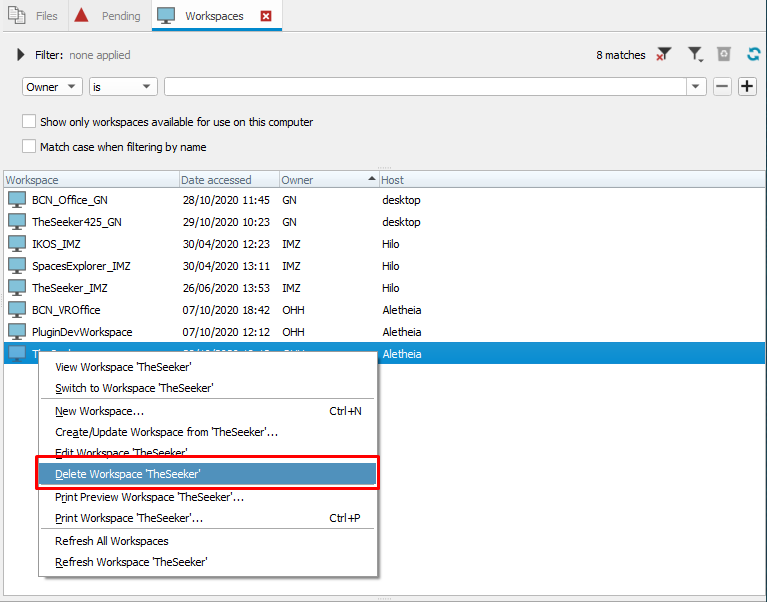Choose Switch to Workspace 'TheSeeker'
This screenshot has width=767, height=602.
207,388
